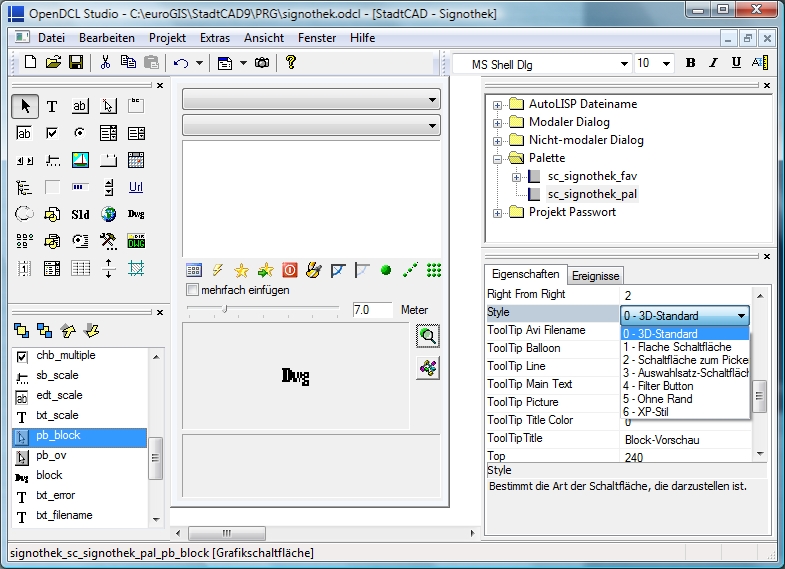The image size is (785, 569).
Task: Select the checkbox control tool in toolbox
Action: pos(52,133)
